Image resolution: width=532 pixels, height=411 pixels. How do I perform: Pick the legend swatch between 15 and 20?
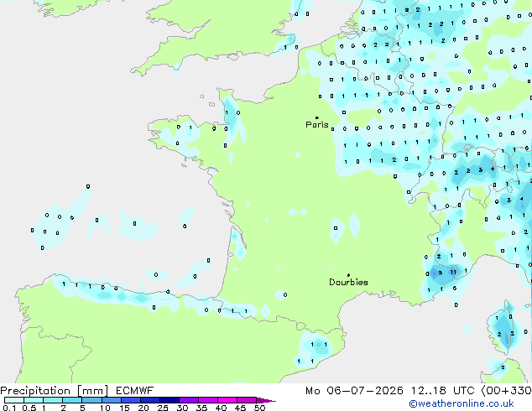click(131, 400)
